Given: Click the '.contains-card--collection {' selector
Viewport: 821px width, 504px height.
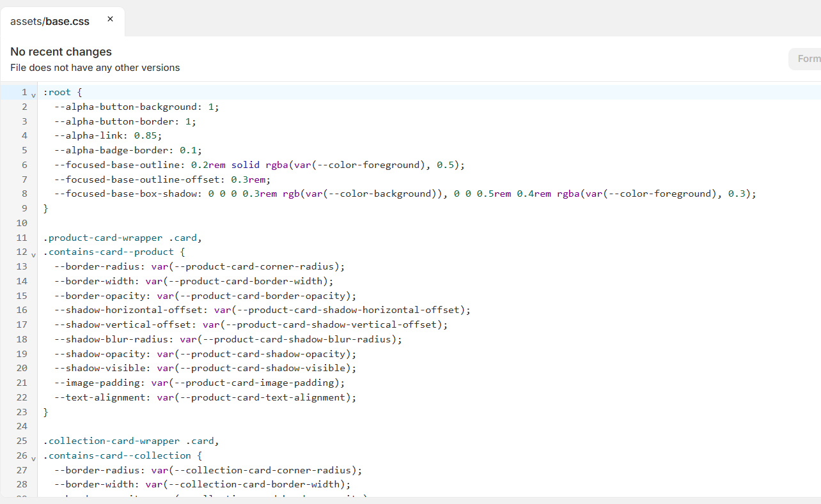Looking at the screenshot, I should coord(123,455).
